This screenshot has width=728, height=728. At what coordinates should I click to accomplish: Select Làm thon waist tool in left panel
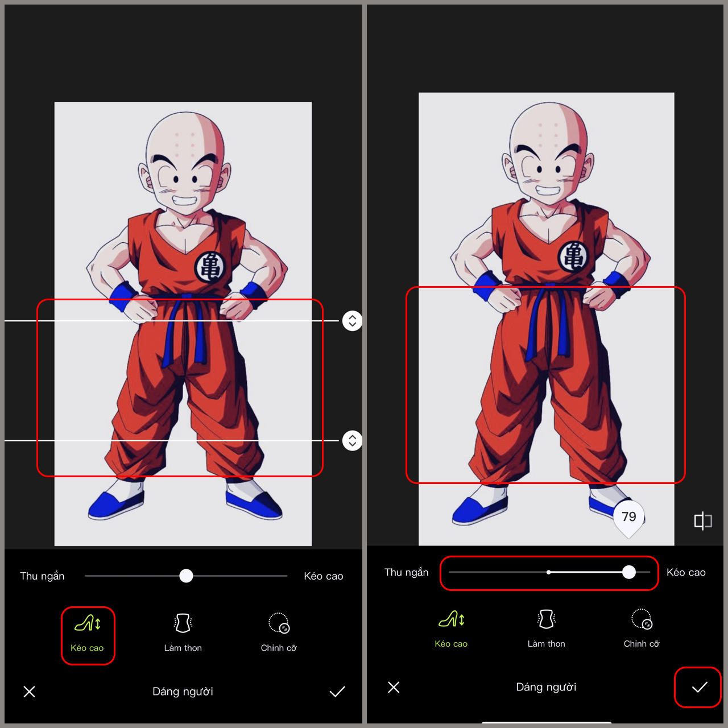pyautogui.click(x=183, y=624)
